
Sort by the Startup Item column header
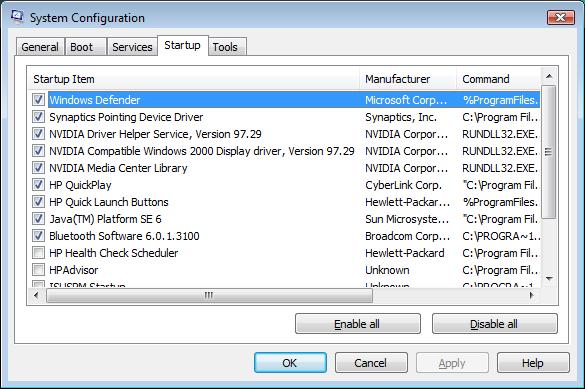(x=193, y=79)
